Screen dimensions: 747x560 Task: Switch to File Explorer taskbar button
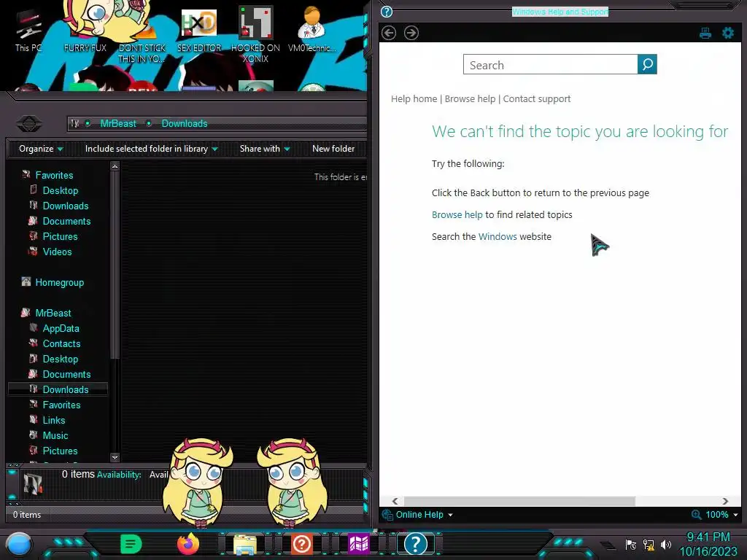(245, 544)
